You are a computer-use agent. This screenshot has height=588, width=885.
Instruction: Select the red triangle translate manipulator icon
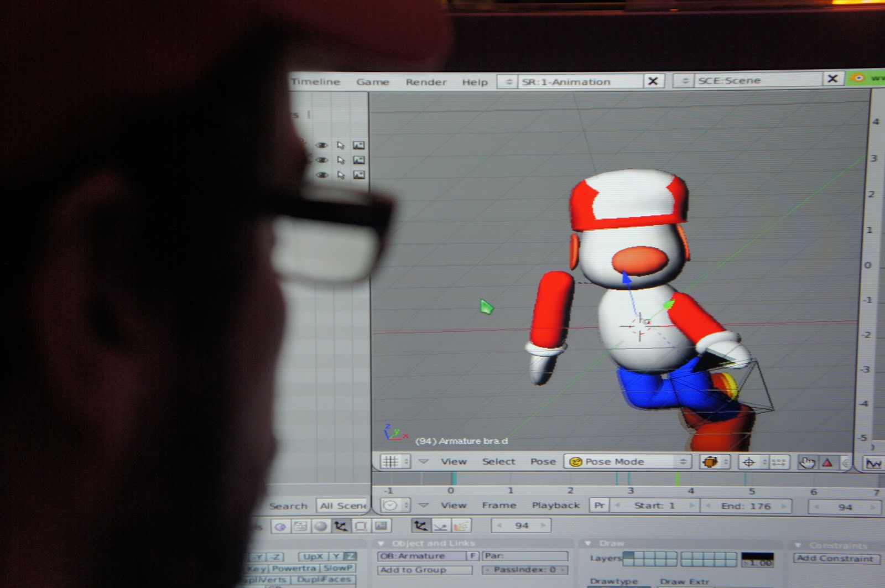click(827, 462)
